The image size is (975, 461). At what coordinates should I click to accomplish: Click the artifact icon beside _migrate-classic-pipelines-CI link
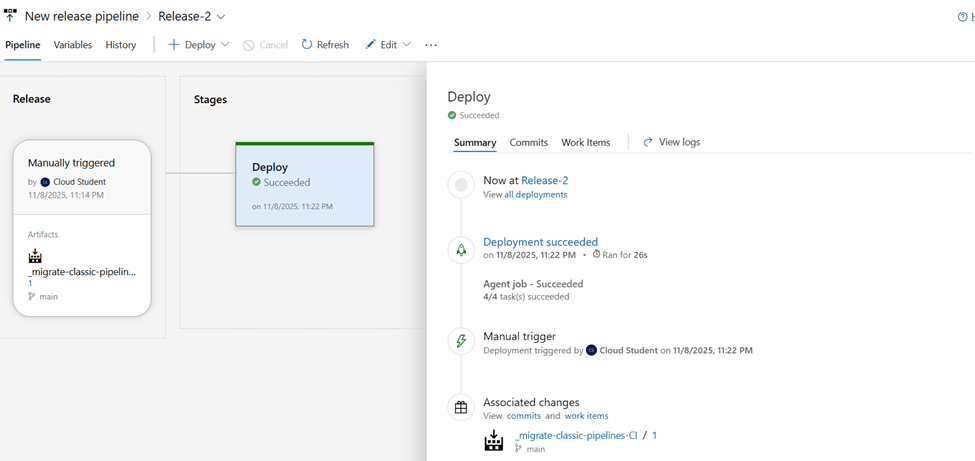tap(493, 441)
